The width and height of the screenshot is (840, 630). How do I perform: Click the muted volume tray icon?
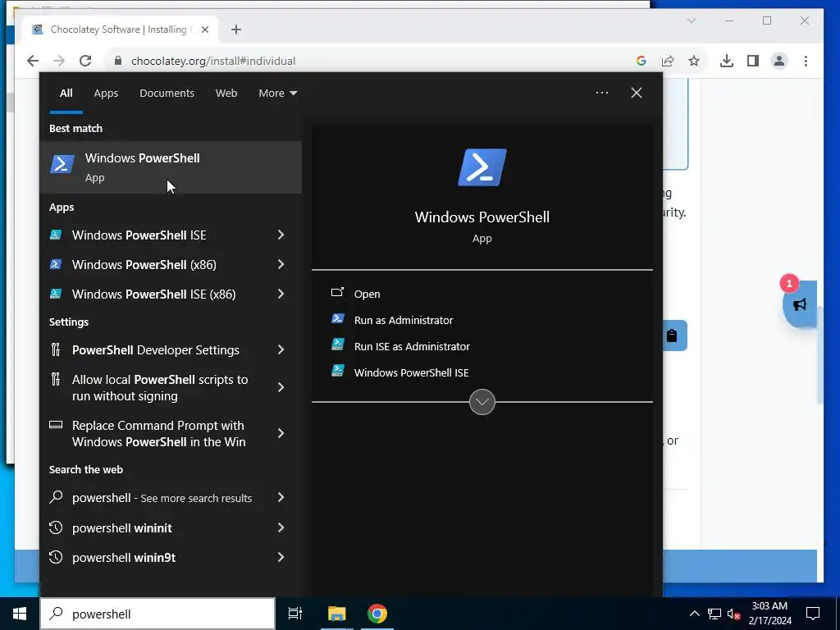(733, 614)
